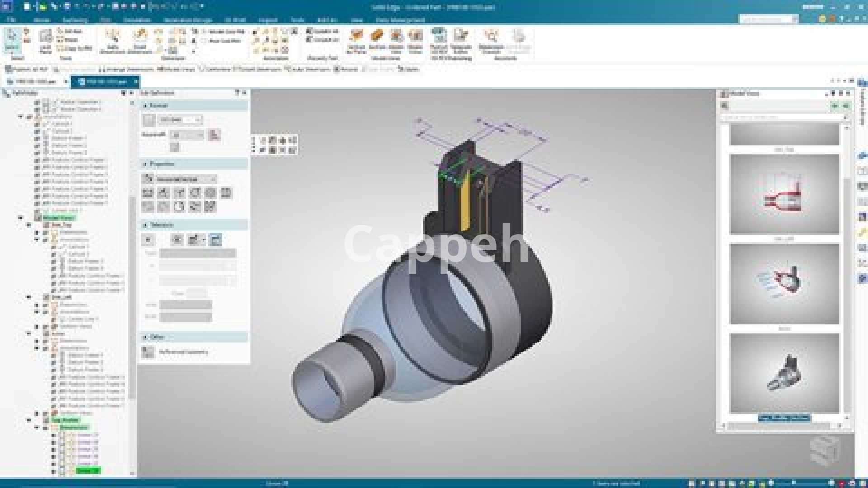This screenshot has height=488, width=868.
Task: Select the bottom model view thumbnail
Action: [784, 373]
